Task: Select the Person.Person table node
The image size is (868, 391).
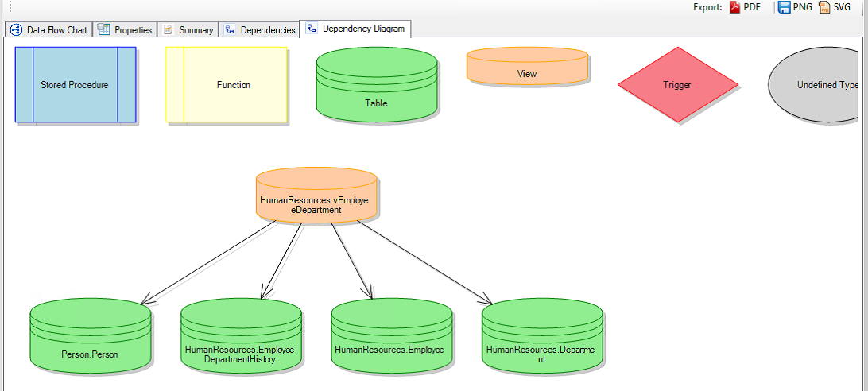Action: (x=91, y=335)
